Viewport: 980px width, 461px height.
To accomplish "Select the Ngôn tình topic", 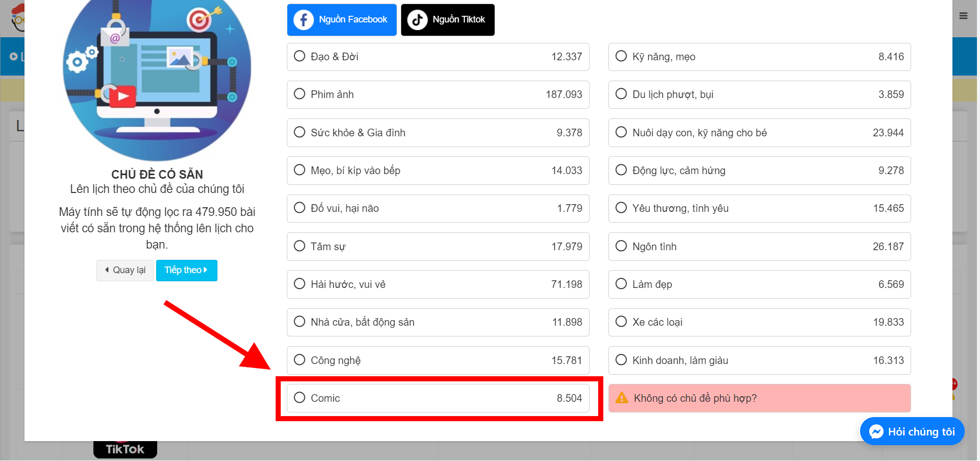I will coord(759,247).
